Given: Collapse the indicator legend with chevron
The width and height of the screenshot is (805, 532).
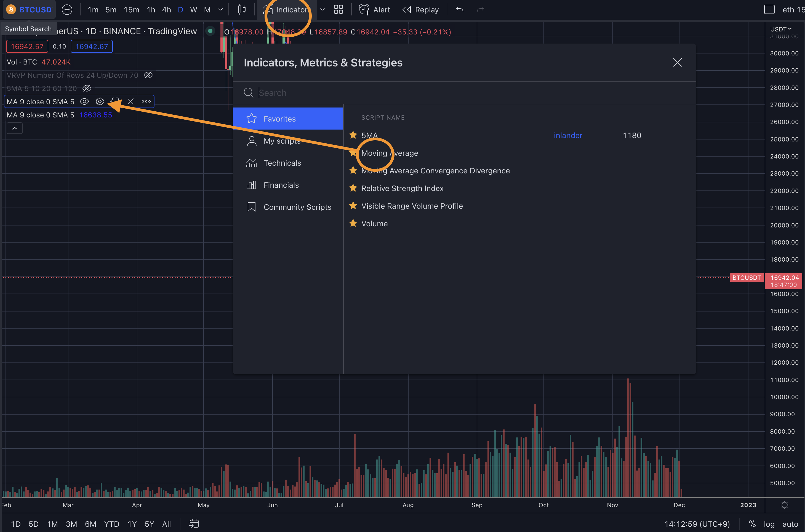Looking at the screenshot, I should (x=15, y=128).
